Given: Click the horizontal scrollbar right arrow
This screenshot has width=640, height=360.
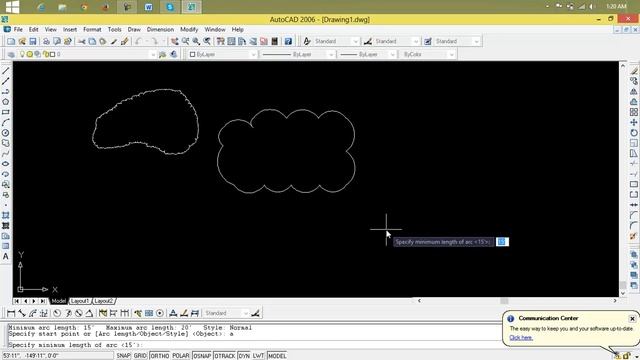Looking at the screenshot, I should tap(615, 301).
